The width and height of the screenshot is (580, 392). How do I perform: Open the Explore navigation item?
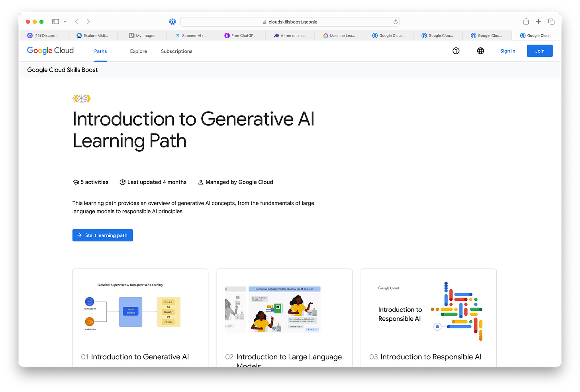pyautogui.click(x=139, y=51)
